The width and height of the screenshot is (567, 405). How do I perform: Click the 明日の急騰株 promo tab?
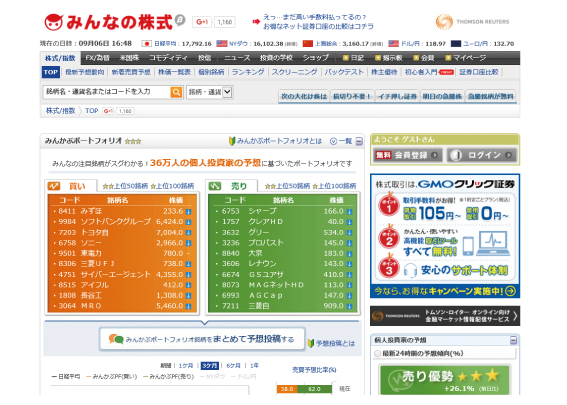[442, 97]
